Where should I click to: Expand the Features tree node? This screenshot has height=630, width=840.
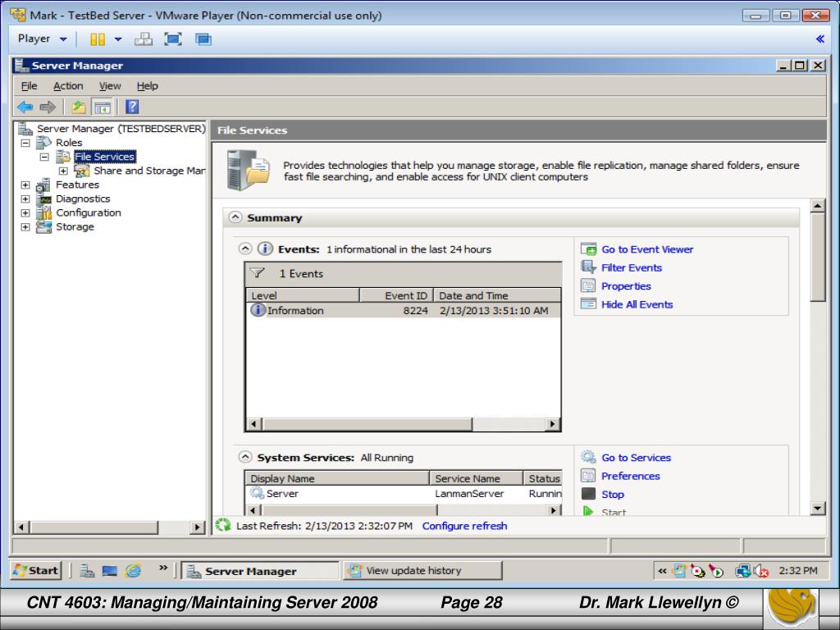[25, 185]
